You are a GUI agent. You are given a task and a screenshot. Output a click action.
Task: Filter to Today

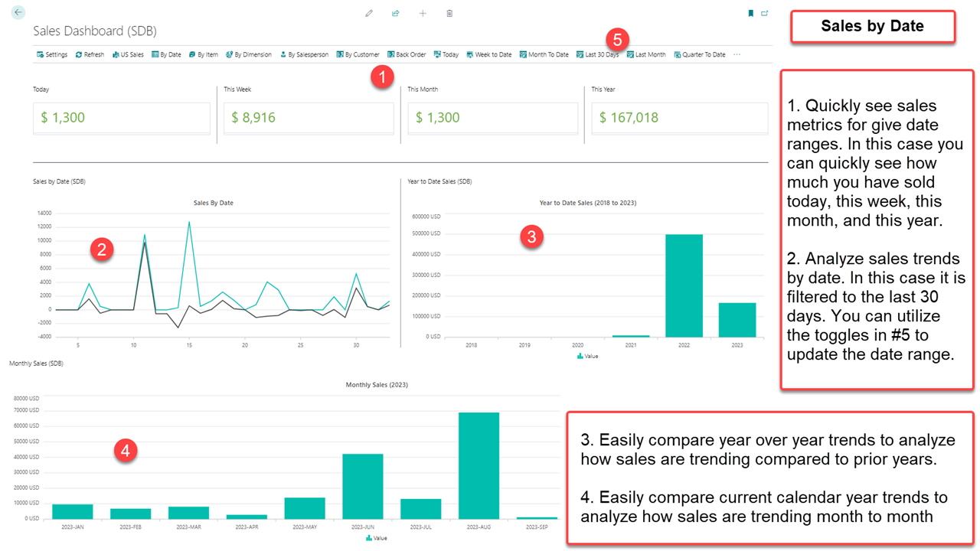(x=446, y=54)
